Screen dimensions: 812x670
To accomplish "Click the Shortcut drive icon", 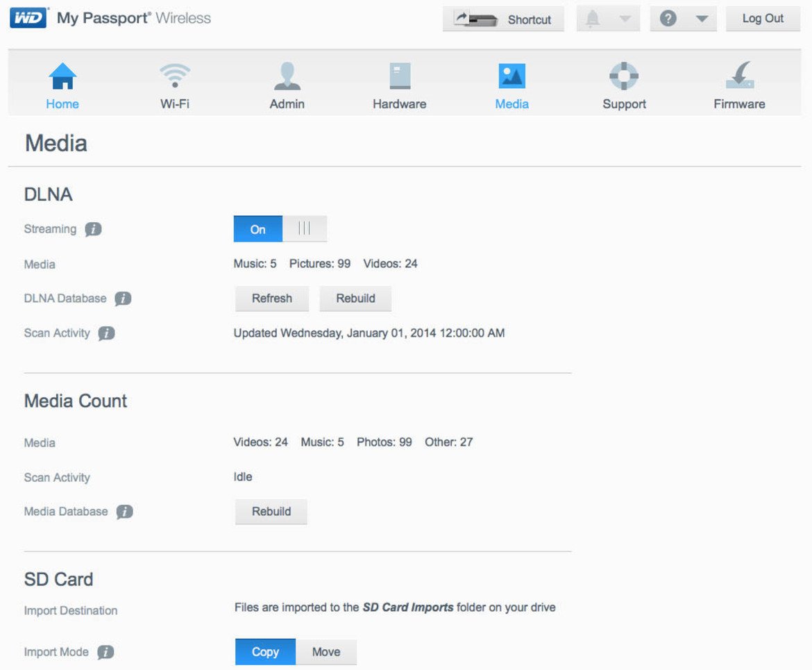I will (475, 19).
